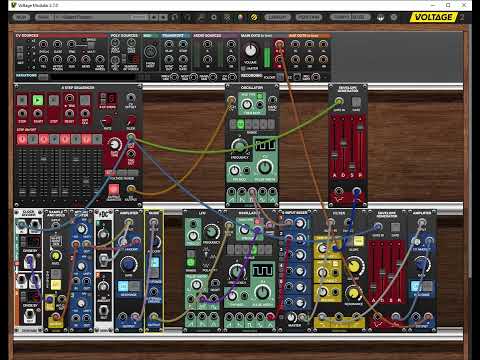The image size is (480, 360).
Task: Click the upper oscillator pulse wave output jack
Action: point(252,192)
